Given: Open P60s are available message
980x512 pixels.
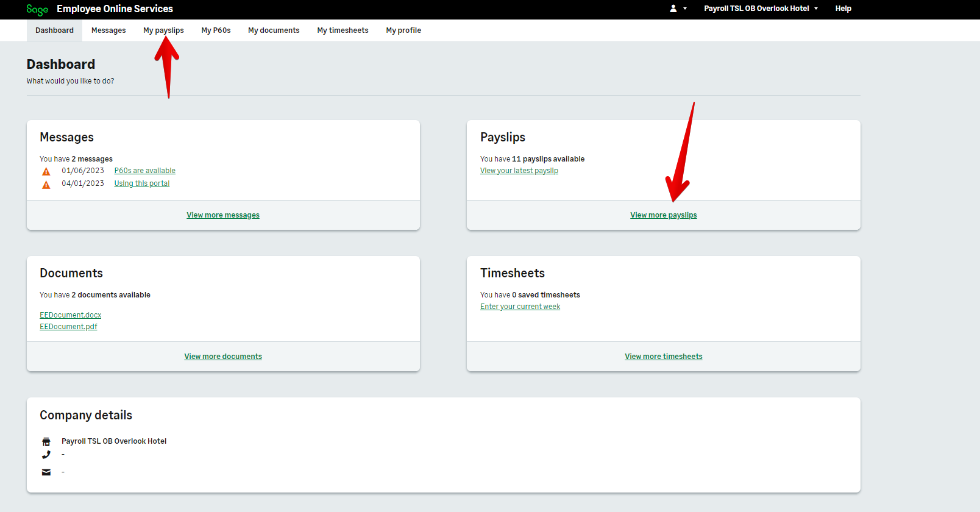Looking at the screenshot, I should click(x=144, y=171).
